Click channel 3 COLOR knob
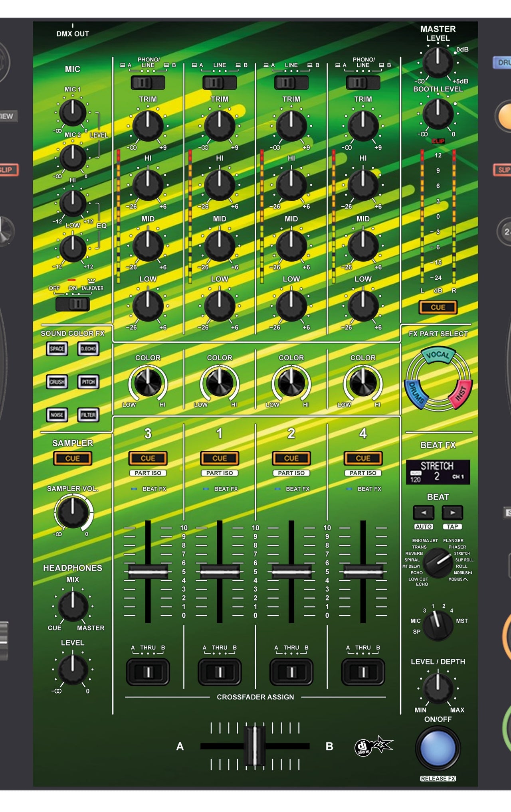The image size is (511, 812). pos(148,382)
